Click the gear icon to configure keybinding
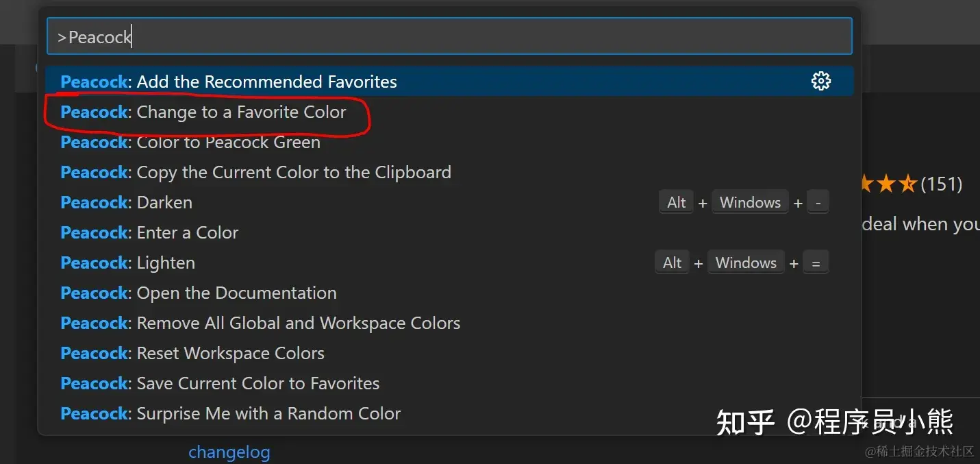The image size is (980, 464). click(820, 82)
